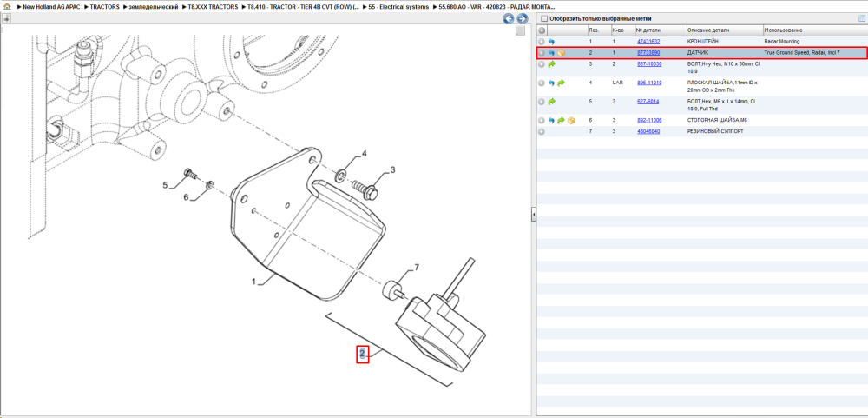
Task: Open part number link 87733890
Action: pyautogui.click(x=648, y=53)
